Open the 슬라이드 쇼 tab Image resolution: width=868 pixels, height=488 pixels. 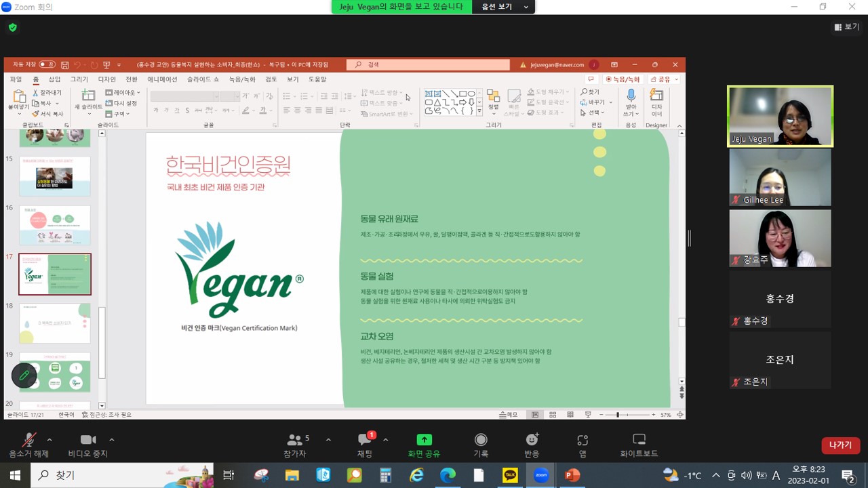[203, 79]
